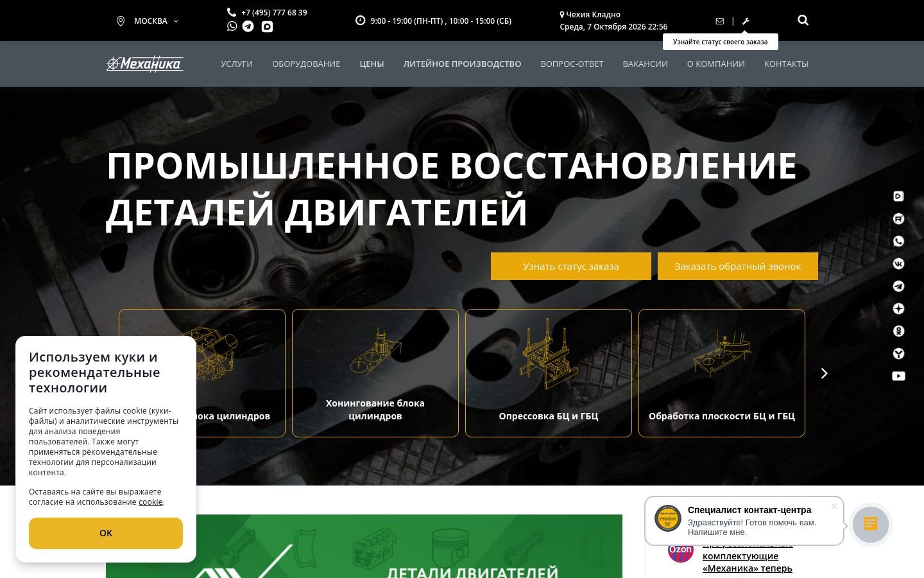Click the wrench order status icon
Screen dimensions: 924x578
(746, 21)
